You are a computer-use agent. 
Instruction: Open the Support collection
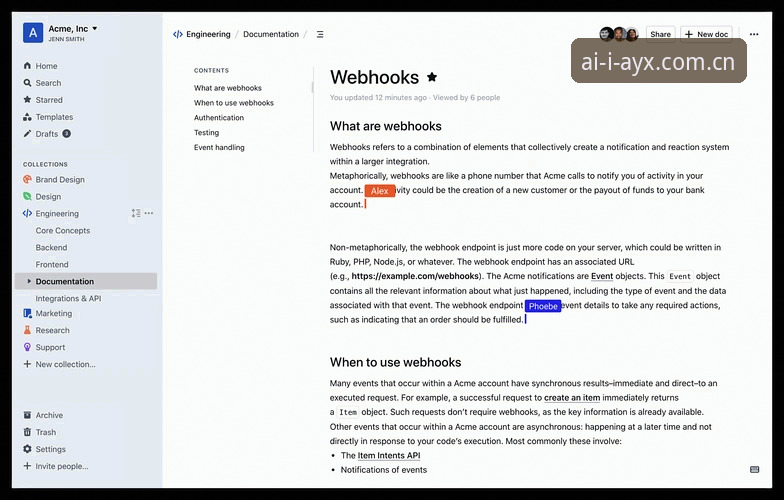tap(50, 348)
